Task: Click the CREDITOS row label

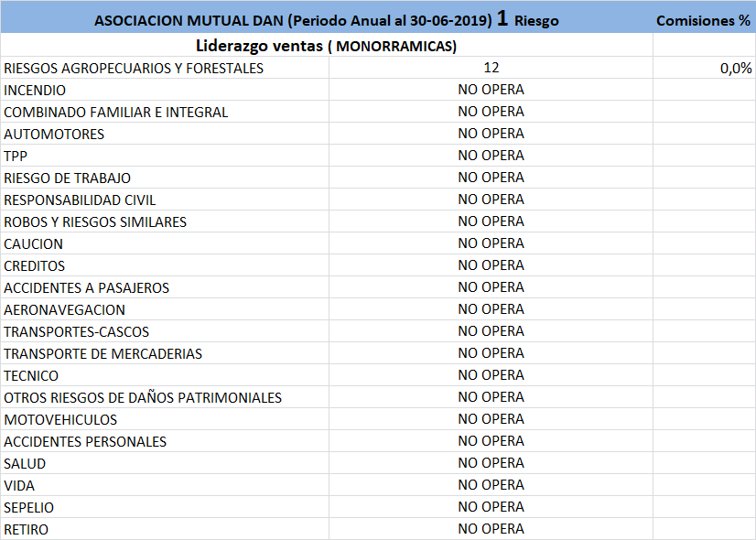Action: [x=34, y=266]
